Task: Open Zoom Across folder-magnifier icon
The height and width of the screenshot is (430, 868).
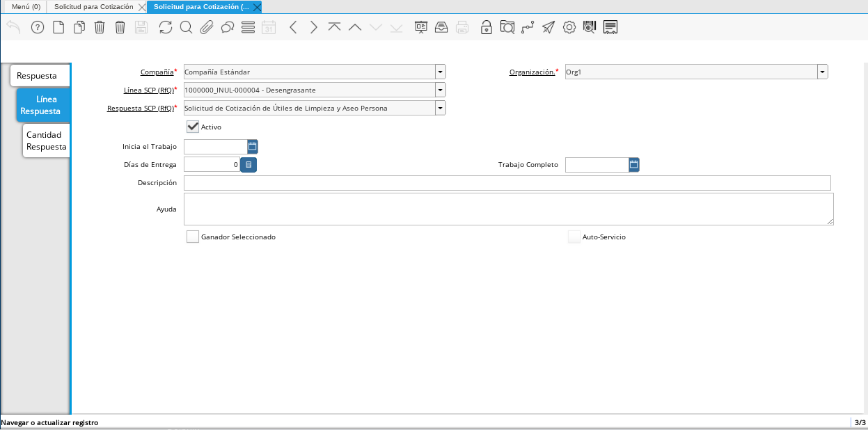Action: tap(507, 27)
